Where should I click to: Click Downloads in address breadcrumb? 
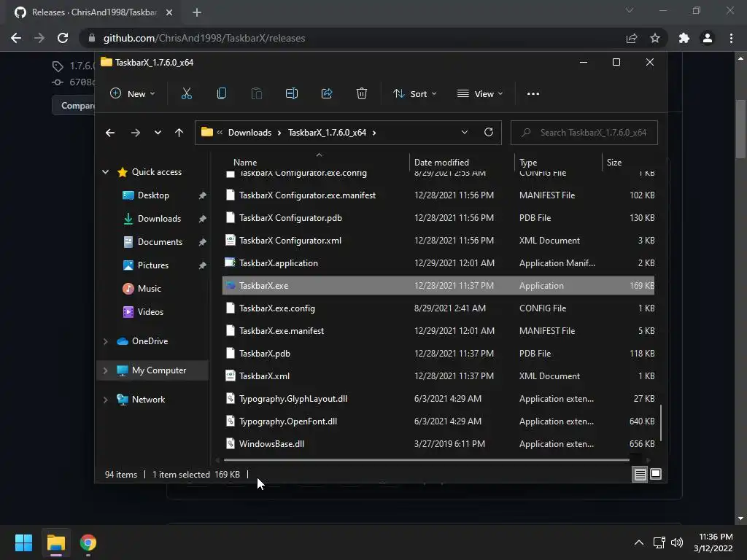click(x=249, y=133)
